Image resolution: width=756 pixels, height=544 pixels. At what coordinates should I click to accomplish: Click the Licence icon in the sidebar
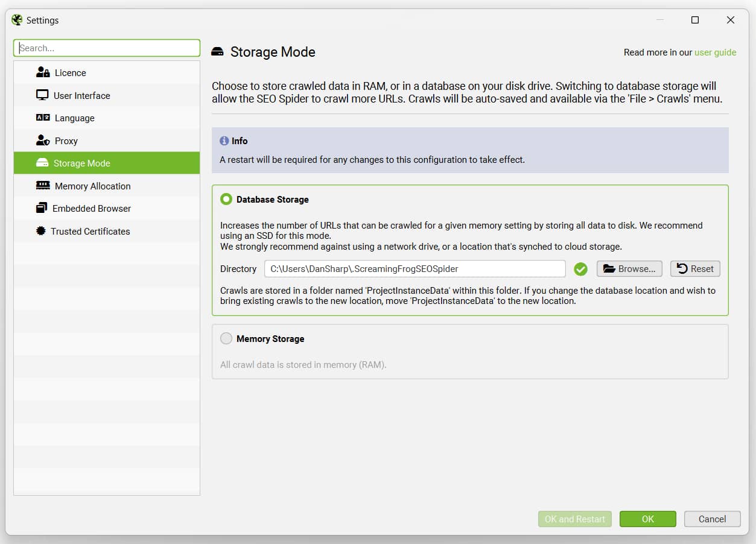tap(43, 73)
